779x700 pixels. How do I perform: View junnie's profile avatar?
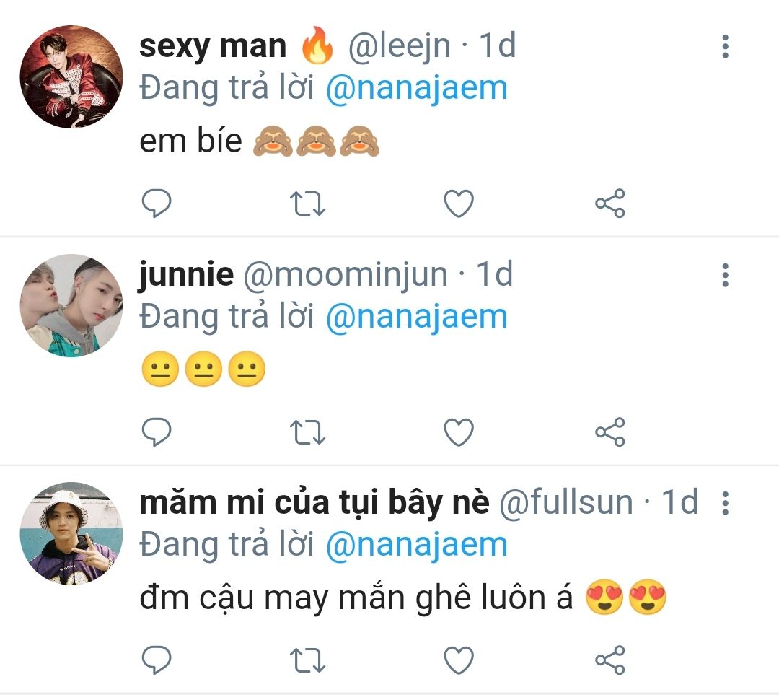(71, 305)
